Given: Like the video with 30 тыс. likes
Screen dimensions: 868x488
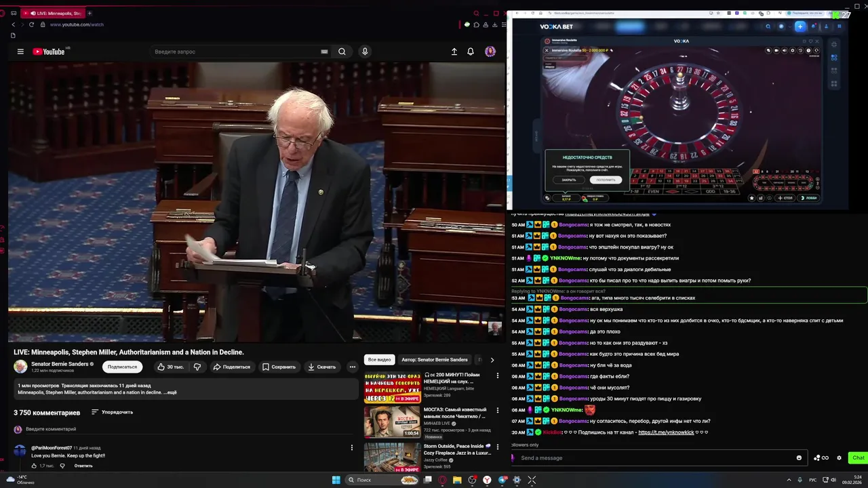Looking at the screenshot, I should tap(170, 367).
